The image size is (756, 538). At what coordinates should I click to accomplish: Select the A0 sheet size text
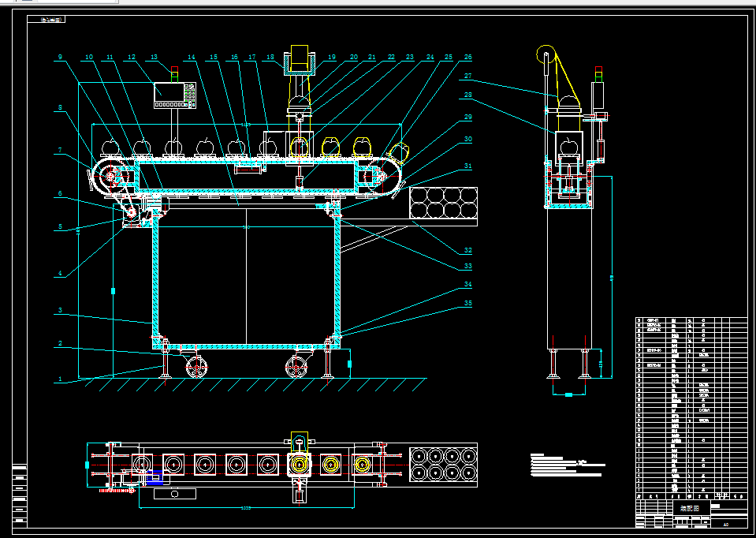pyautogui.click(x=726, y=524)
